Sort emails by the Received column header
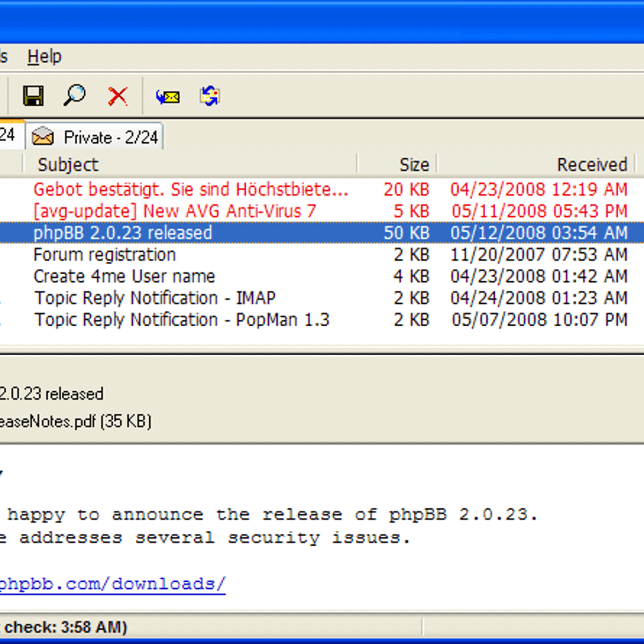The width and height of the screenshot is (644, 644). click(591, 165)
